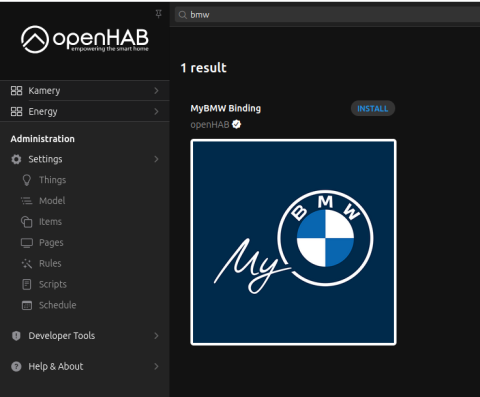Click the Kamery grid icon
The height and width of the screenshot is (397, 480).
[x=16, y=91]
